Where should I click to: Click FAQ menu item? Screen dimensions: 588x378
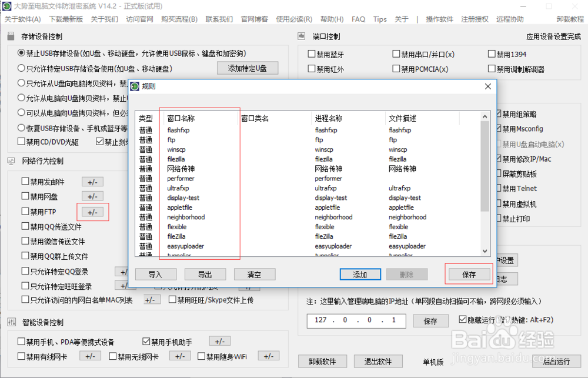click(358, 19)
